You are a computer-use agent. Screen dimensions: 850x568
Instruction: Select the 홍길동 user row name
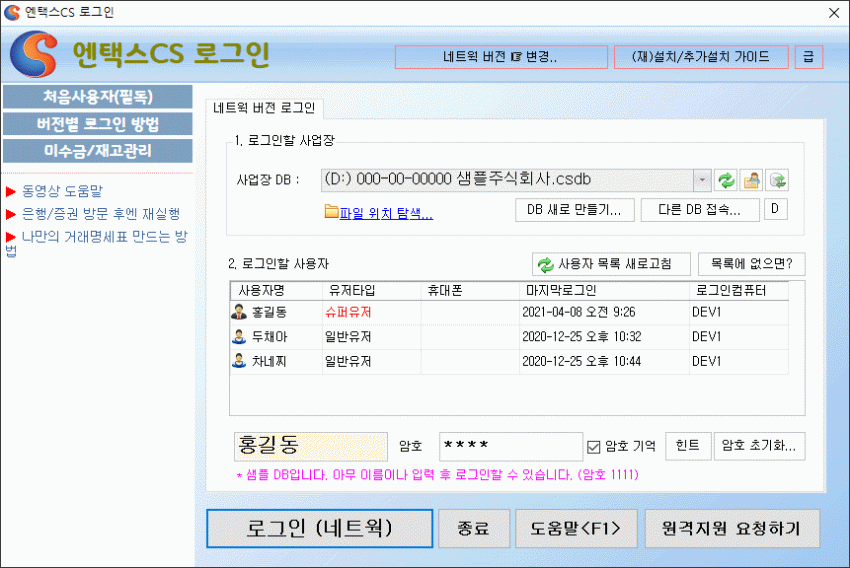[269, 312]
